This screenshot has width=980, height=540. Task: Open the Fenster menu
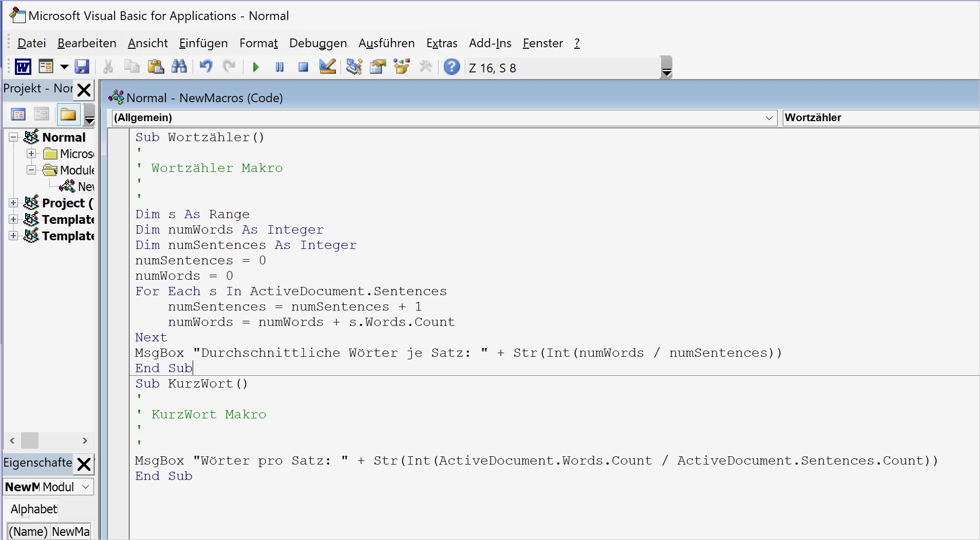tap(543, 43)
